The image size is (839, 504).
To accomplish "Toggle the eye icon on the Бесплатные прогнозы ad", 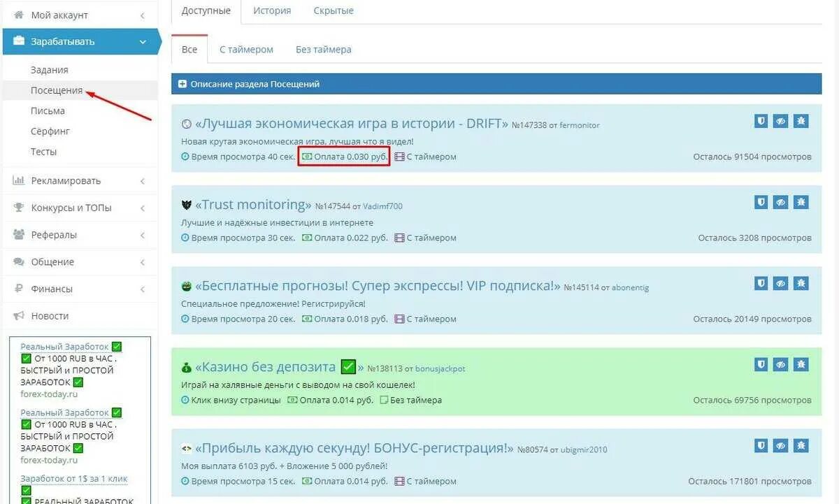I will (781, 283).
